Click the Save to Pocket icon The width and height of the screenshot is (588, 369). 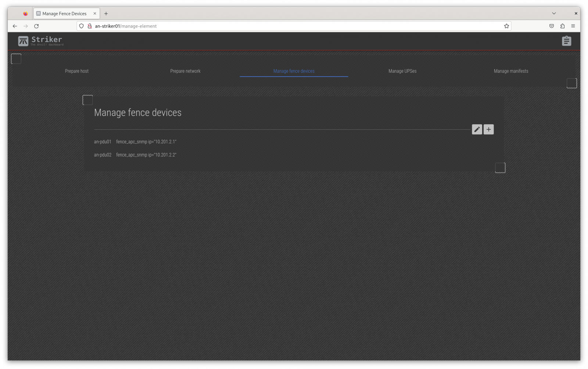[x=552, y=26]
